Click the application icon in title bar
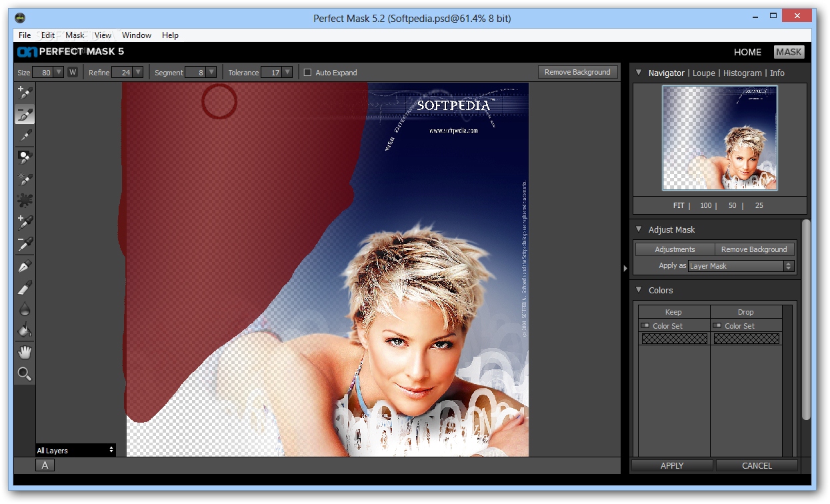Image resolution: width=830 pixels, height=504 pixels. tap(20, 18)
